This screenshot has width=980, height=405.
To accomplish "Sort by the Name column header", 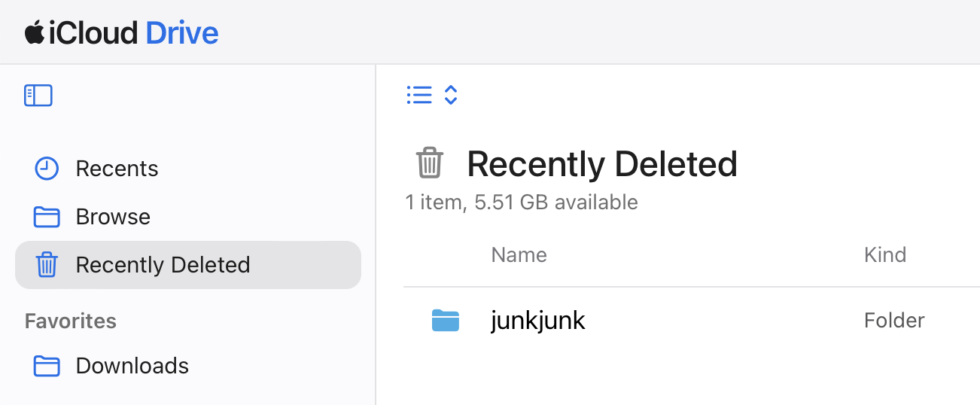I will (519, 254).
